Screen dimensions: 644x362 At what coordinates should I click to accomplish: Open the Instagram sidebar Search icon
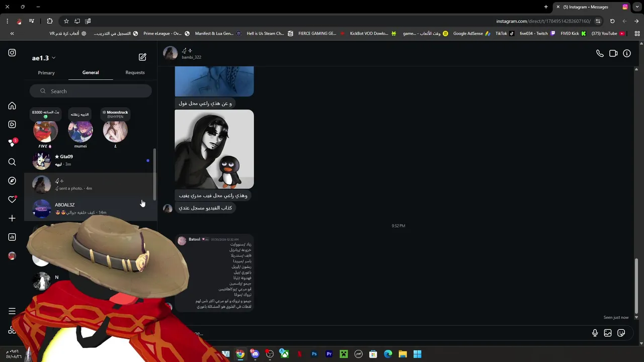coord(12,162)
